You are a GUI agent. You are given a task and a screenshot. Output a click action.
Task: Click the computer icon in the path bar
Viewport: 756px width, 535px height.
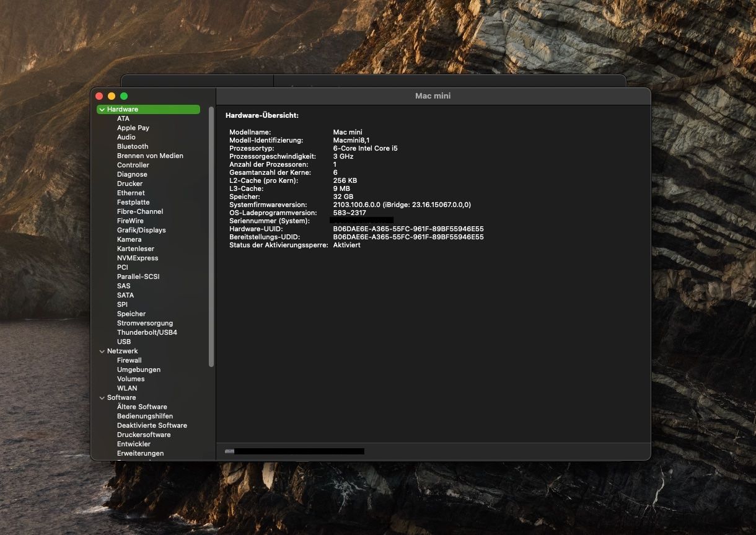[229, 451]
